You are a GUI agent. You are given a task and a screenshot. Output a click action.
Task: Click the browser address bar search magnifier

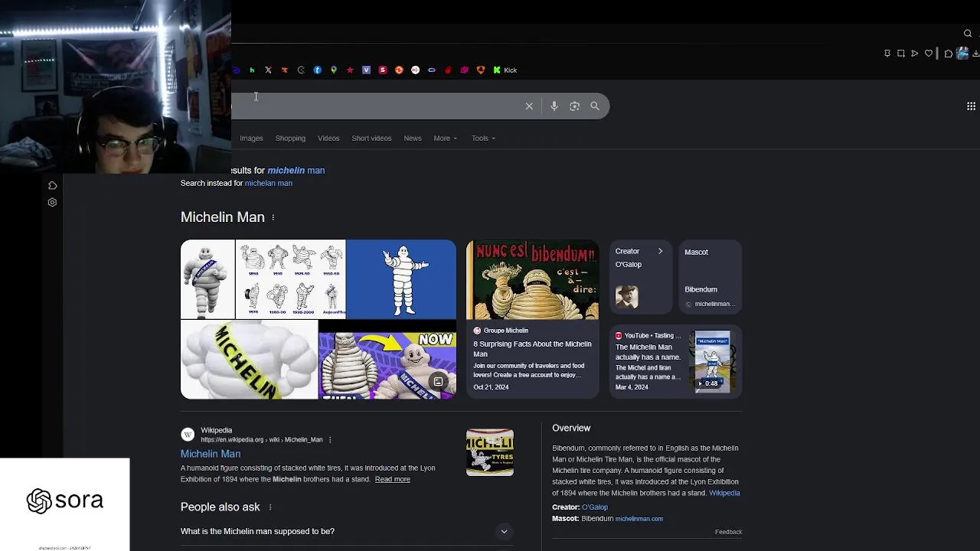pos(968,34)
